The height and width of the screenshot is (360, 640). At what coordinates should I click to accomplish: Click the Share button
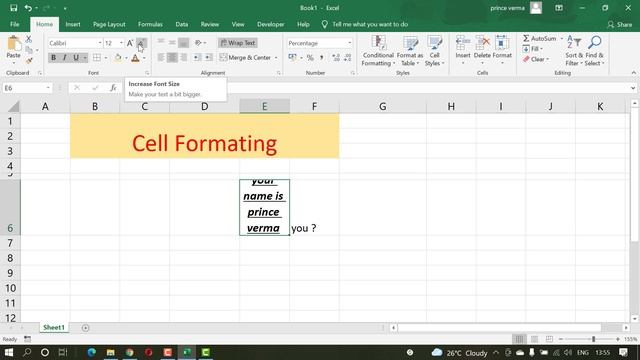[x=619, y=24]
